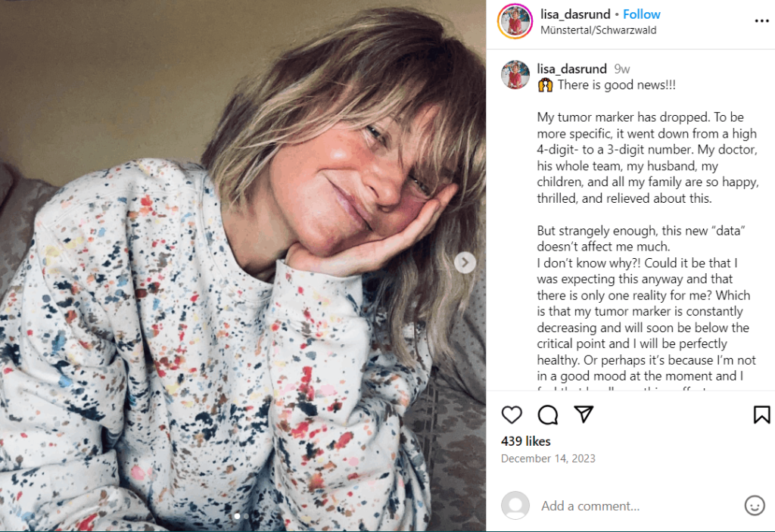The width and height of the screenshot is (775, 532).
Task: Follow lisa_dasrund
Action: point(642,14)
